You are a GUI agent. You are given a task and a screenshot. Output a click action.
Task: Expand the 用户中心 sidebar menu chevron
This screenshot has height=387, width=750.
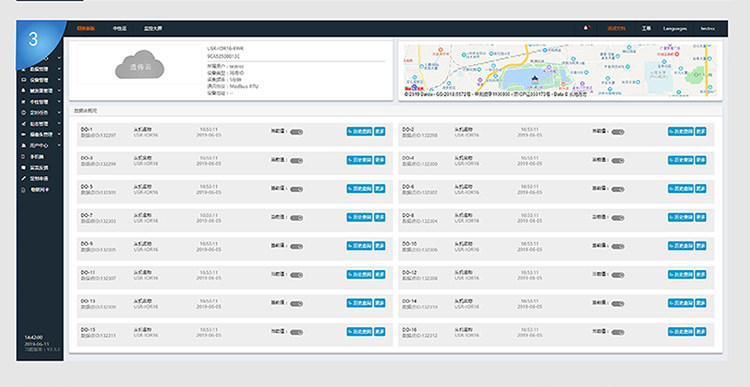pyautogui.click(x=59, y=145)
